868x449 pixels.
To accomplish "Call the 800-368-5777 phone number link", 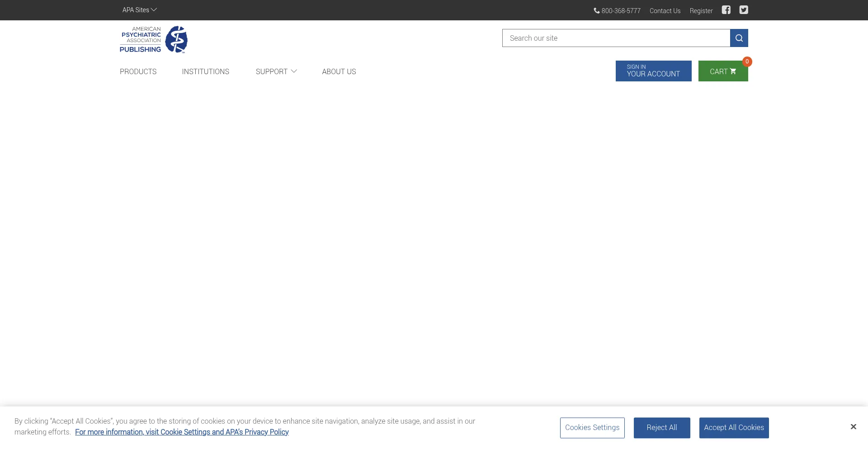I will click(617, 11).
